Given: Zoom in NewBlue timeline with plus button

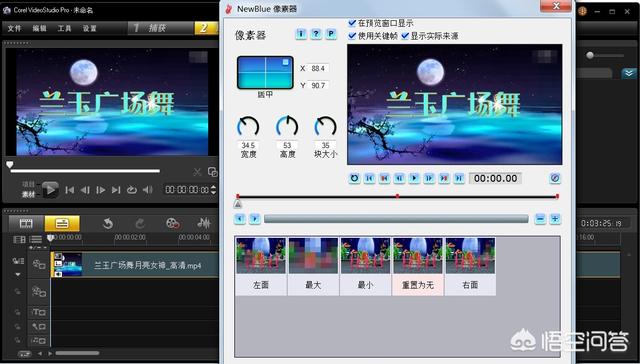Looking at the screenshot, I should point(555,219).
